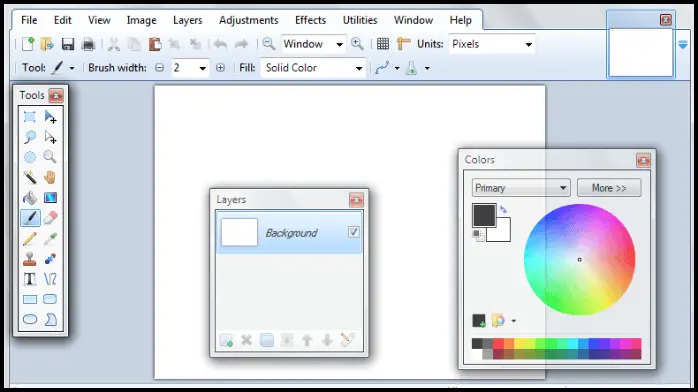Screen dimensions: 698x392
Task: Open the Primary color selector dropdown
Action: [521, 188]
